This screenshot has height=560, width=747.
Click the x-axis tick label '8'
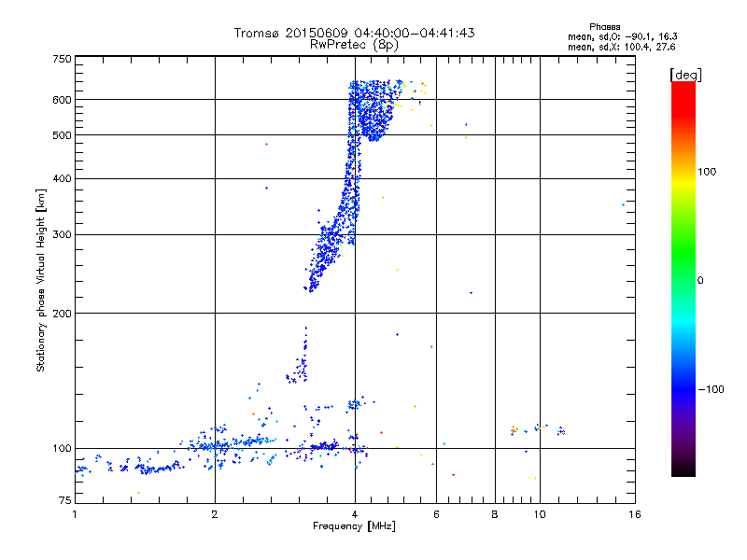point(495,514)
